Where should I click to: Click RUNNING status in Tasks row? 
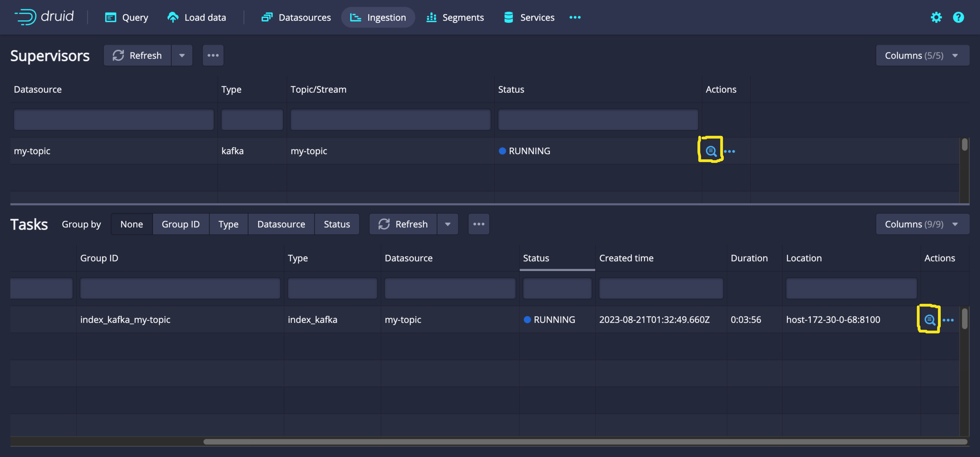[549, 320]
